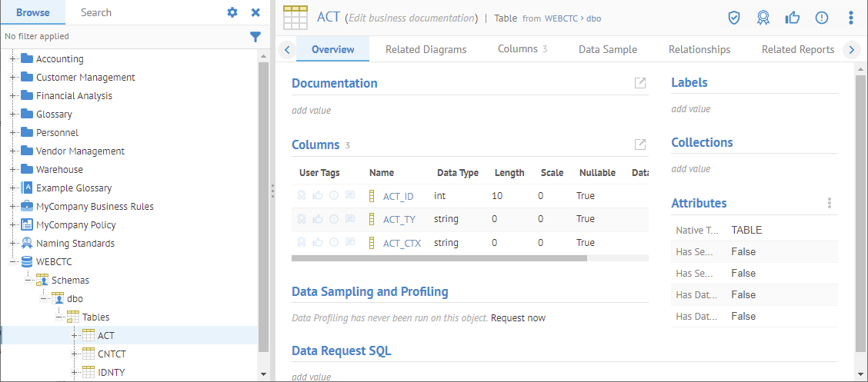The image size is (868, 382).
Task: Open the ACT_ID column link
Action: coord(398,196)
